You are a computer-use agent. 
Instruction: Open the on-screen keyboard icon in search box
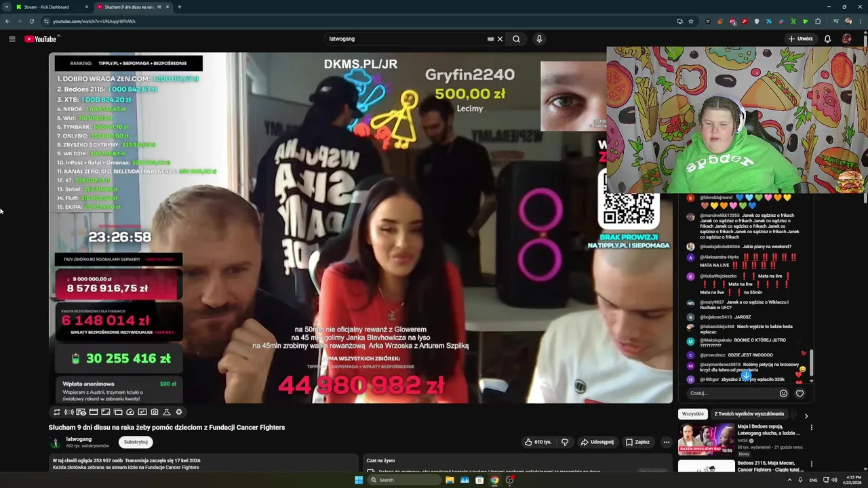(x=490, y=39)
